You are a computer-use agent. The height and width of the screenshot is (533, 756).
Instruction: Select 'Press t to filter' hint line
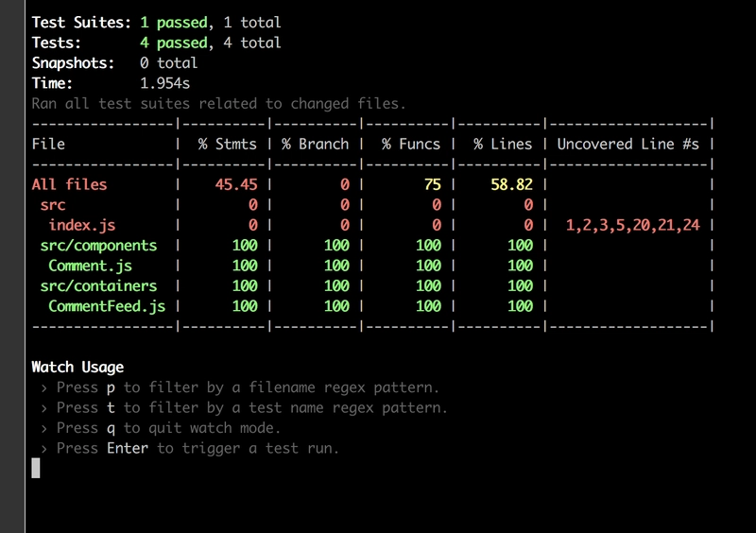244,407
